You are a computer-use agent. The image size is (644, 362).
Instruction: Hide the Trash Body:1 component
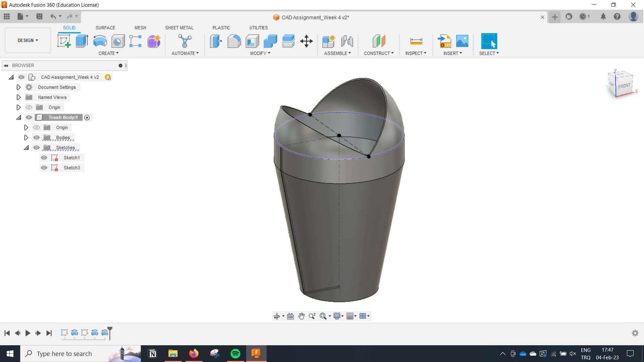click(29, 117)
